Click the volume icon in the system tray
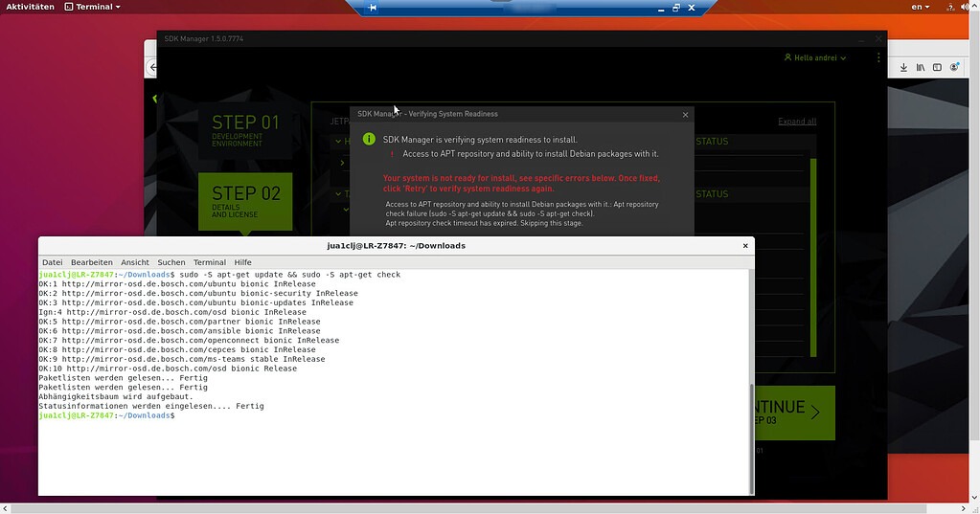The height and width of the screenshot is (514, 980). coord(965,7)
